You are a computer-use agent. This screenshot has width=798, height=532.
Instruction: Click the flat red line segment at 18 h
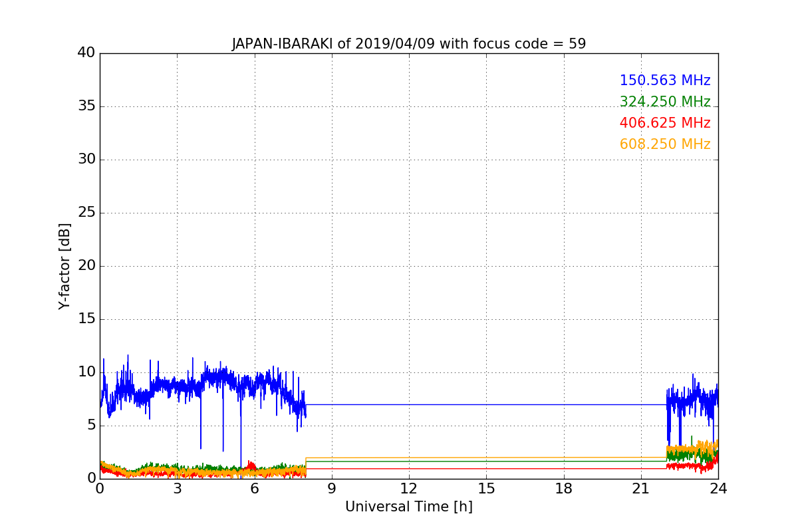pos(563,469)
